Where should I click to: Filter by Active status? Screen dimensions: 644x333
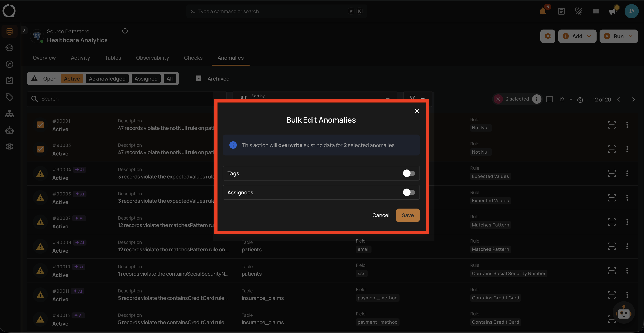[x=72, y=78]
